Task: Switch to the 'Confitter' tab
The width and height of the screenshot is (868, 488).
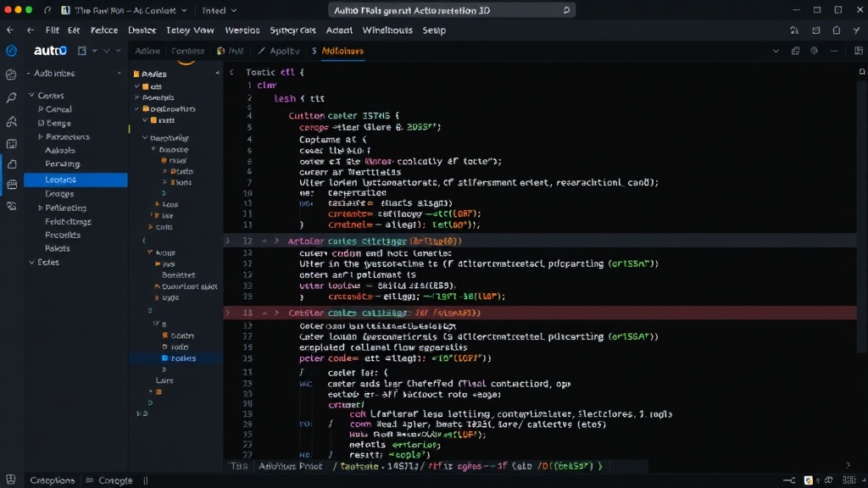Action: point(187,51)
